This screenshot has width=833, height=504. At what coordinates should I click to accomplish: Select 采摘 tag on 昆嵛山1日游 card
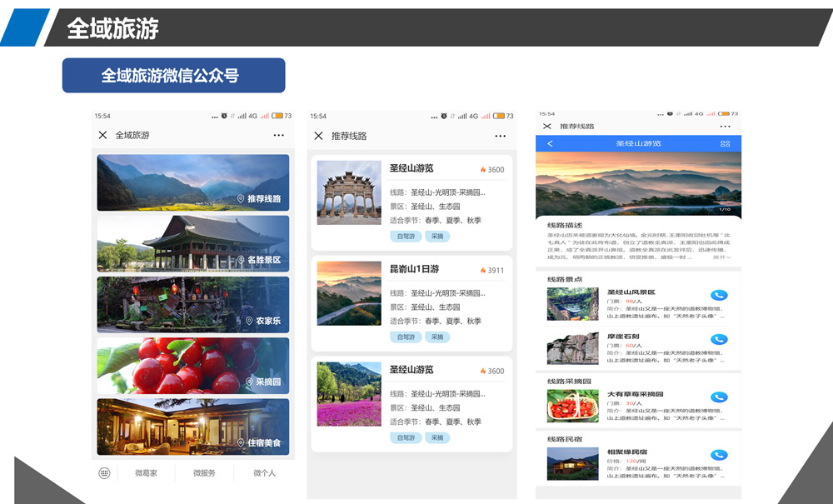pos(437,337)
